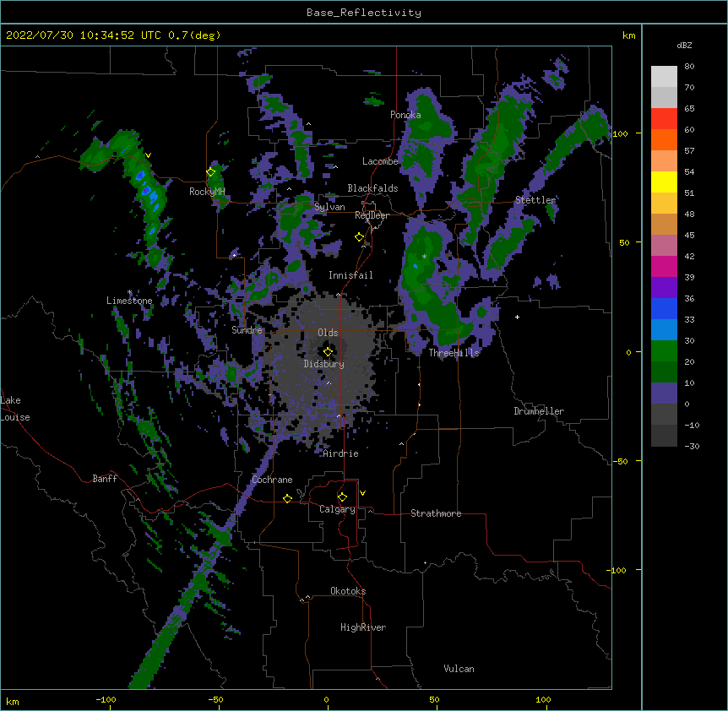Click the Ponoka city label
This screenshot has width=728, height=711.
[x=405, y=115]
